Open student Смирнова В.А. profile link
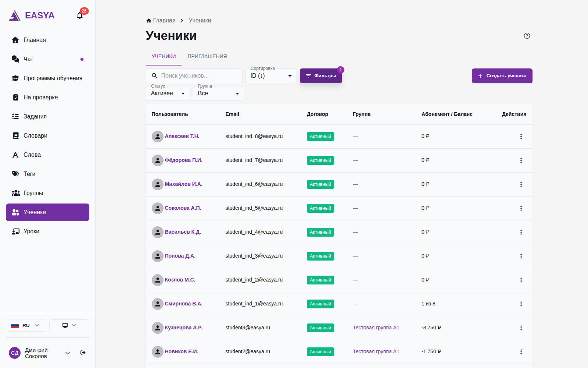The width and height of the screenshot is (588, 368). 183,304
